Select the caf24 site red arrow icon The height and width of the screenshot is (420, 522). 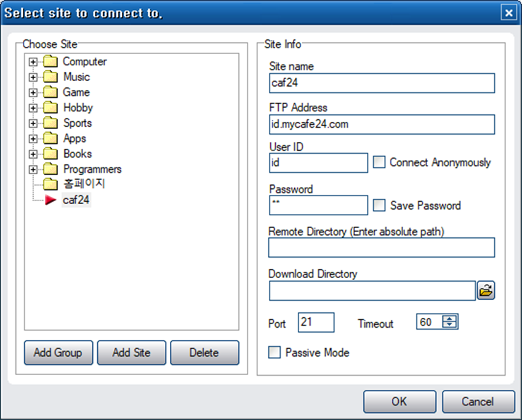click(x=50, y=200)
